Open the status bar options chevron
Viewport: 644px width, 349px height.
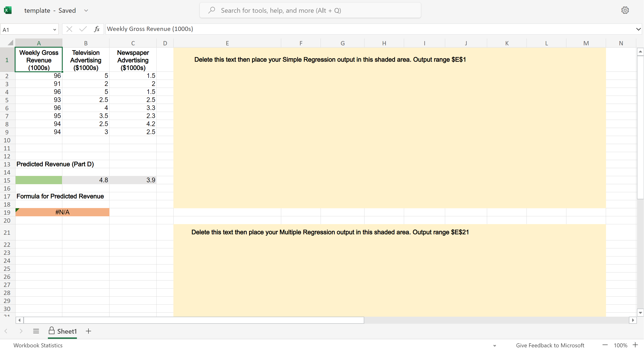click(494, 345)
